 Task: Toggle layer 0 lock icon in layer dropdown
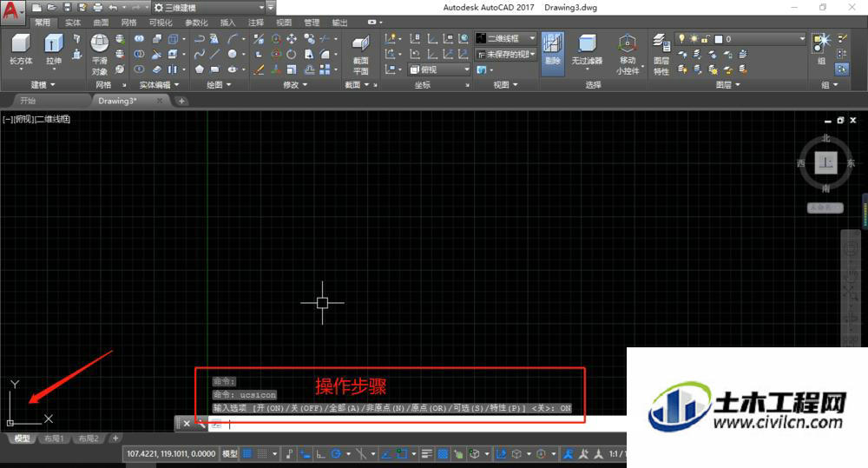pyautogui.click(x=705, y=39)
